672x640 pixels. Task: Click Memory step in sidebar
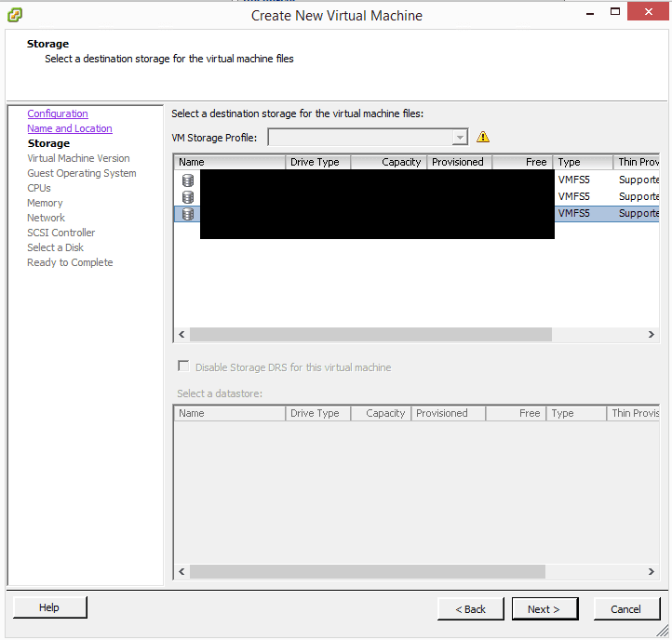click(45, 203)
